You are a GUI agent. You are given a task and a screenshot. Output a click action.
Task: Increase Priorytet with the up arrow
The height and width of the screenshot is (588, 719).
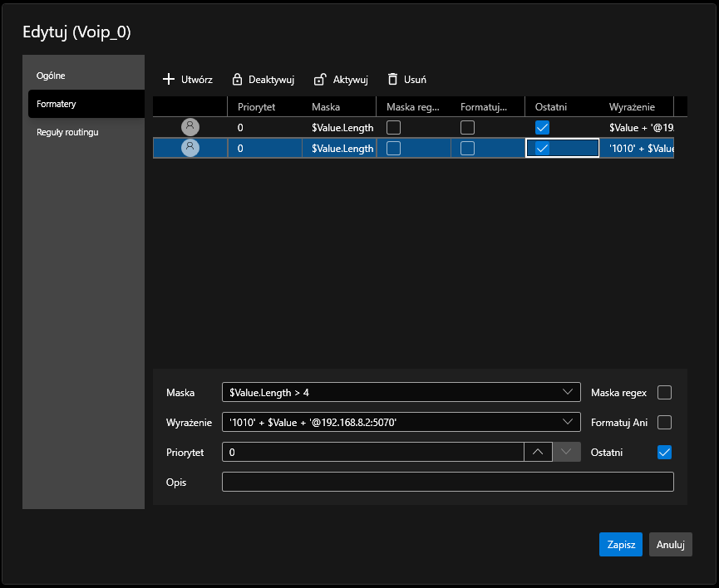tap(537, 452)
